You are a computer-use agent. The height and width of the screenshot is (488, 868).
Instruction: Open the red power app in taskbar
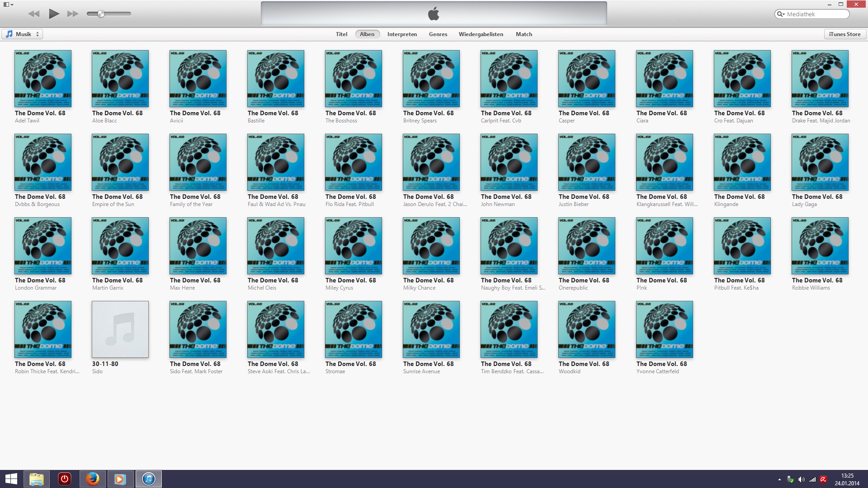[x=65, y=479]
